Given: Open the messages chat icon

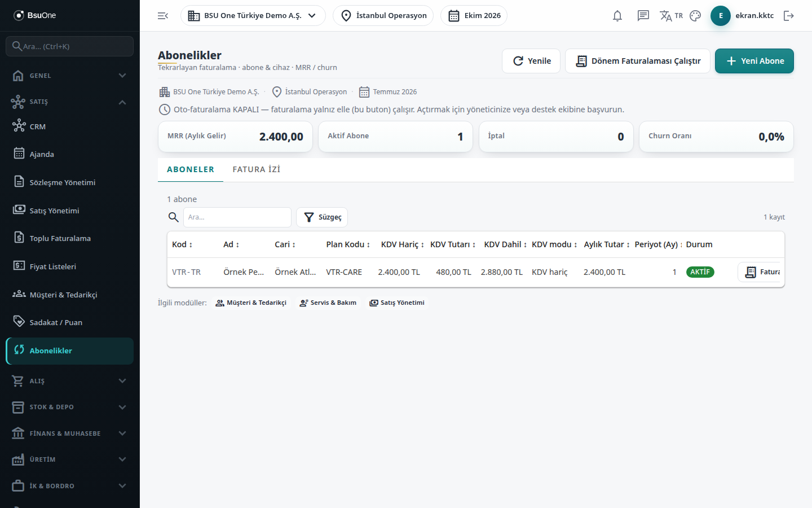Looking at the screenshot, I should (643, 16).
